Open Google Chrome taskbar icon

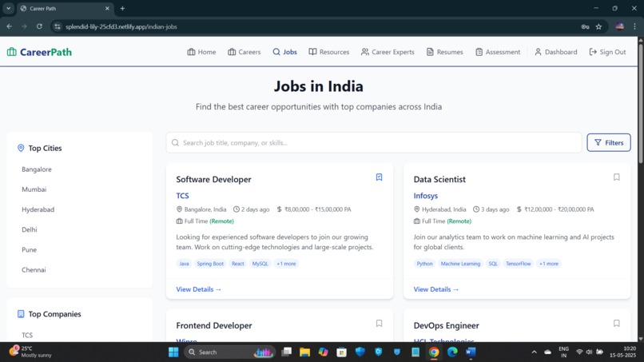coord(434,352)
